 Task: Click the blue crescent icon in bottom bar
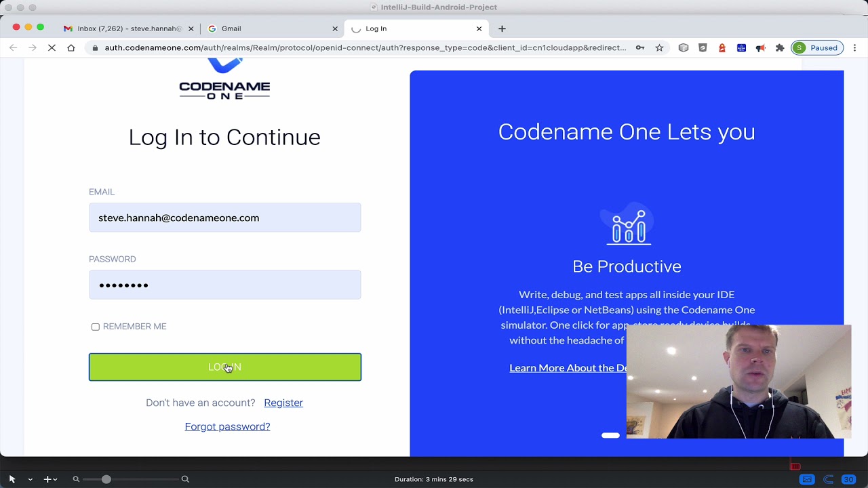click(828, 479)
